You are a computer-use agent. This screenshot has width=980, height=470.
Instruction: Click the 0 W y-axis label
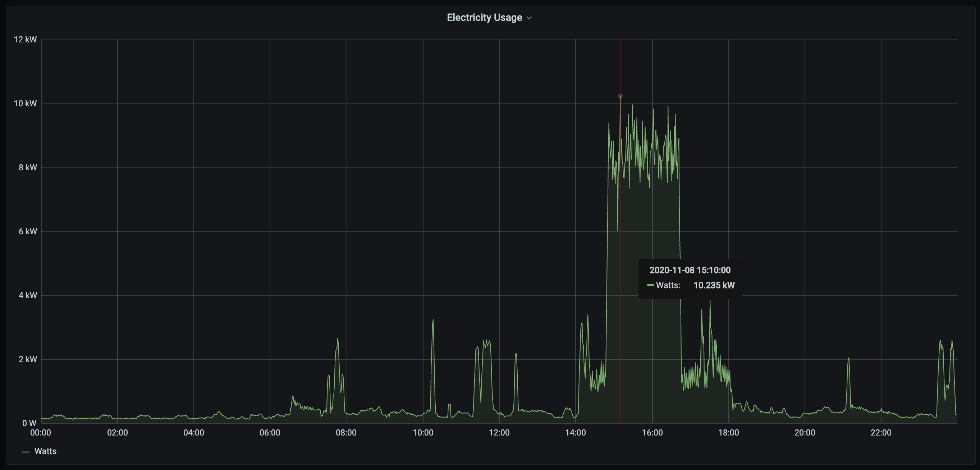(x=29, y=423)
